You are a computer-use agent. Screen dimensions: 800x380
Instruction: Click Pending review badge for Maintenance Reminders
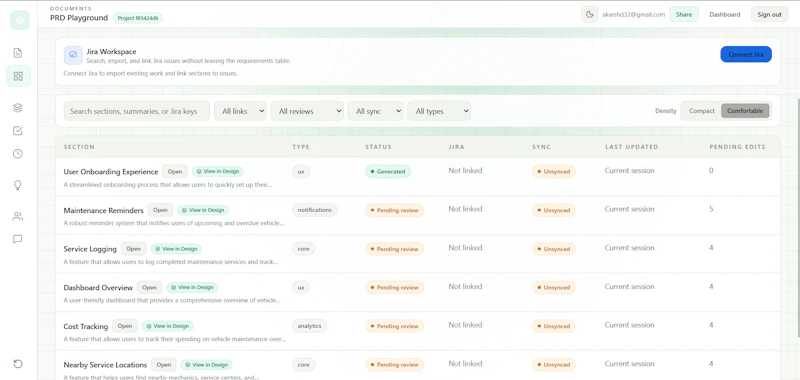(x=394, y=210)
